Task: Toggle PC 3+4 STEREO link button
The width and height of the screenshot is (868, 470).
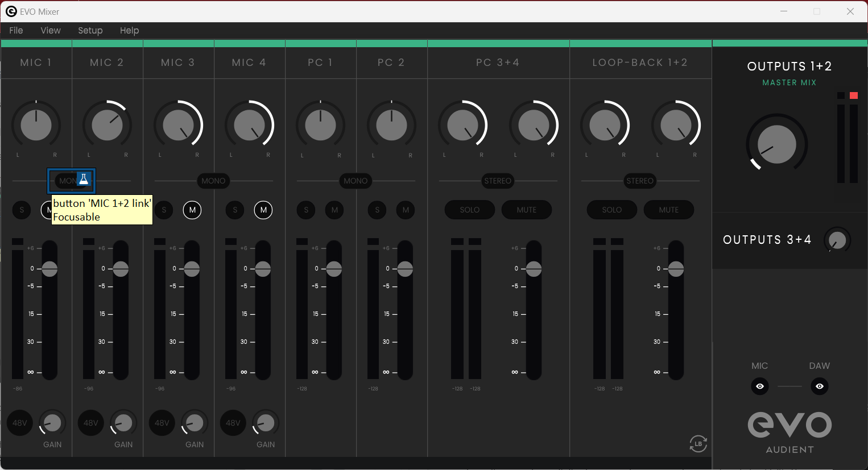Action: click(x=498, y=181)
